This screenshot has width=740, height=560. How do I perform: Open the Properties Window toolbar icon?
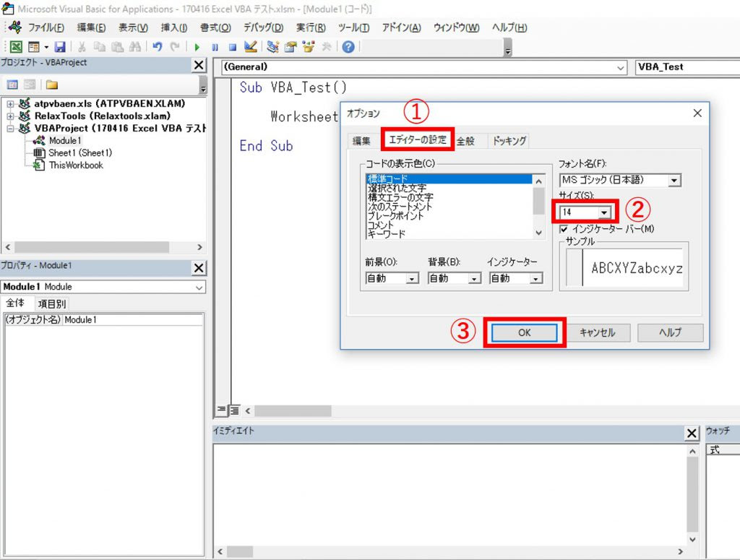pos(291,48)
